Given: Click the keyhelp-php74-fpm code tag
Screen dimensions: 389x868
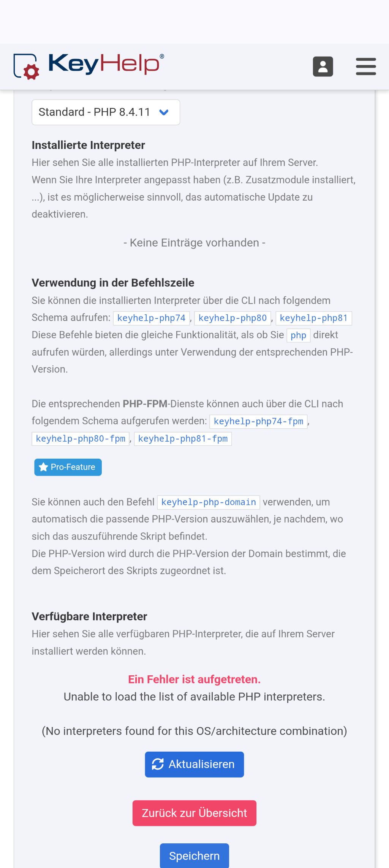Looking at the screenshot, I should [258, 421].
